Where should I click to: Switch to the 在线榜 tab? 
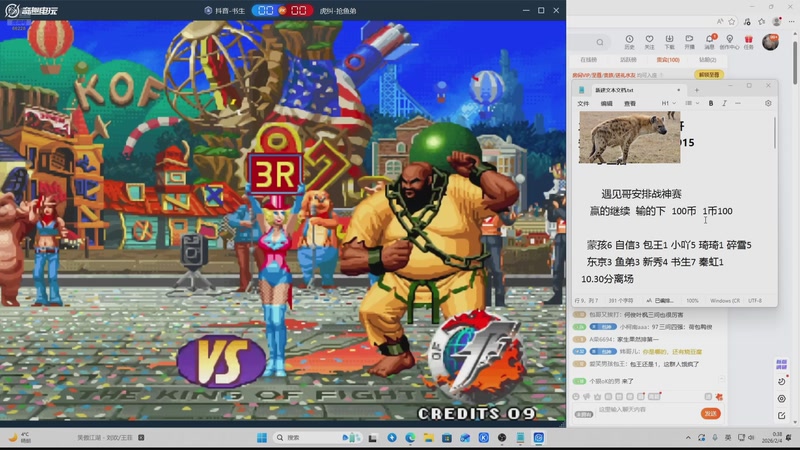(588, 60)
